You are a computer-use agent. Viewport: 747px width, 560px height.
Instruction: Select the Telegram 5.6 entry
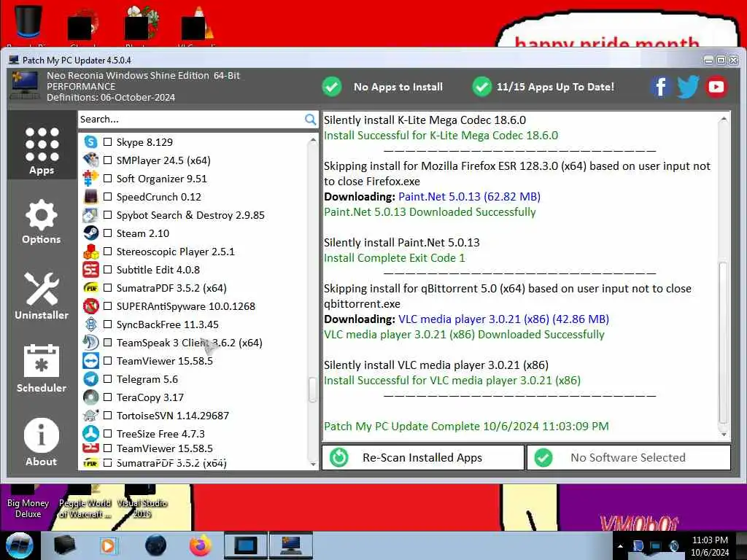[x=147, y=379]
